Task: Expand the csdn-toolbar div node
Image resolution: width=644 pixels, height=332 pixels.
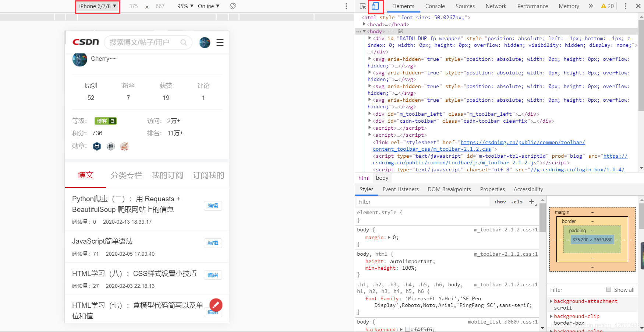Action: (x=370, y=121)
